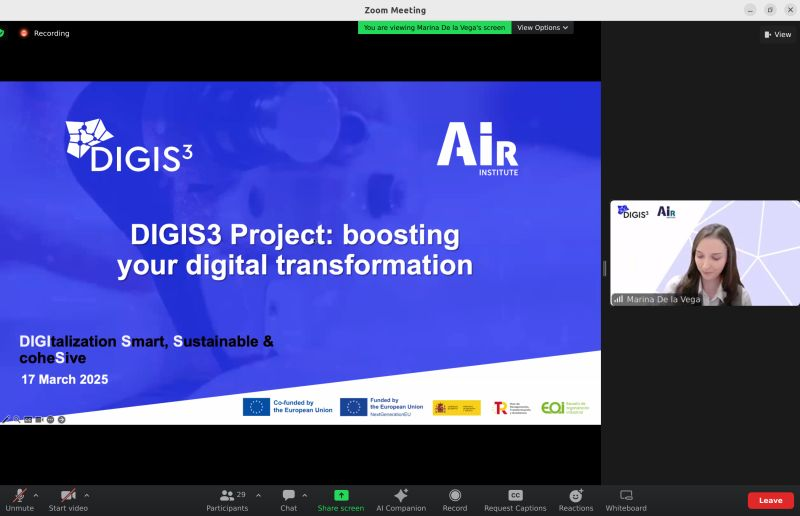Image resolution: width=800 pixels, height=516 pixels.
Task: Minimize the Zoom Meeting window
Action: click(x=750, y=10)
